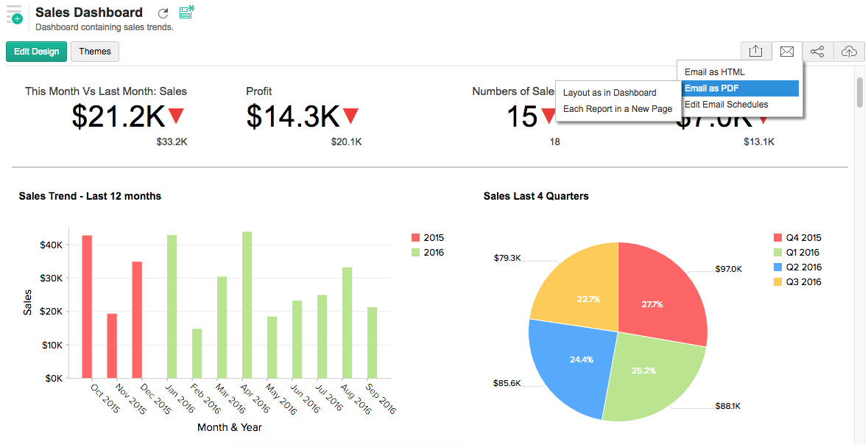Open the export icon in toolbar
Screen dimensions: 868x445
click(x=755, y=52)
